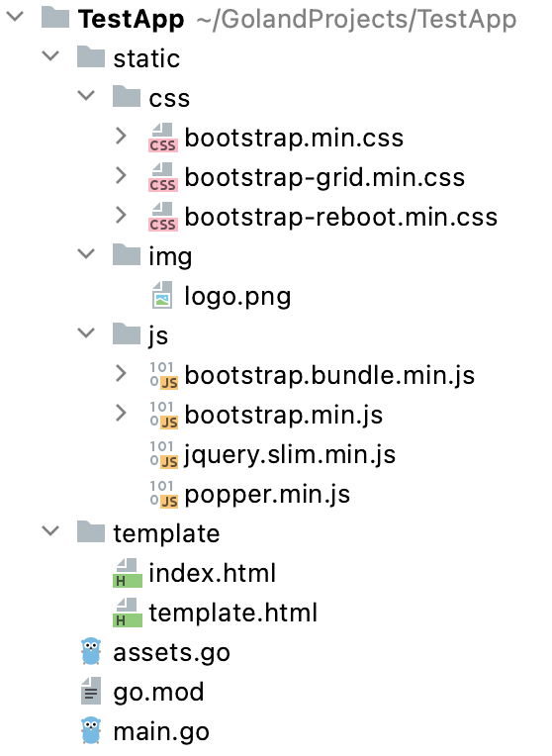The width and height of the screenshot is (552, 756).
Task: Select the js folder label
Action: click(x=158, y=336)
